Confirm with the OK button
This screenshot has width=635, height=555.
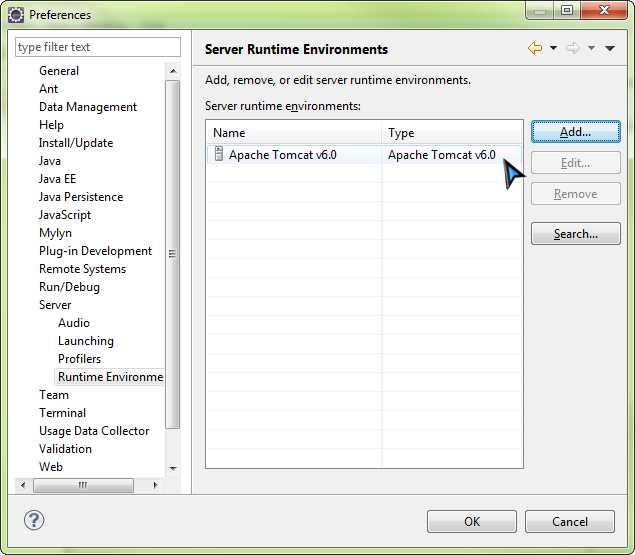click(472, 521)
